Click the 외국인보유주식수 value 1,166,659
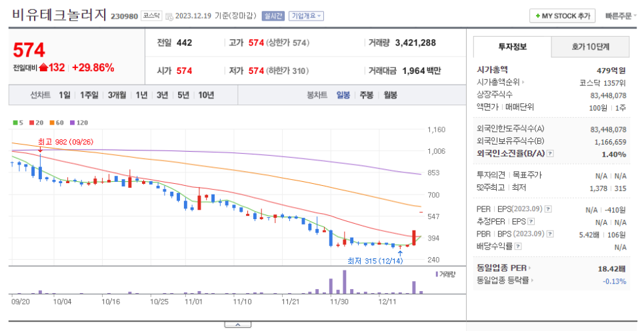 (610, 142)
